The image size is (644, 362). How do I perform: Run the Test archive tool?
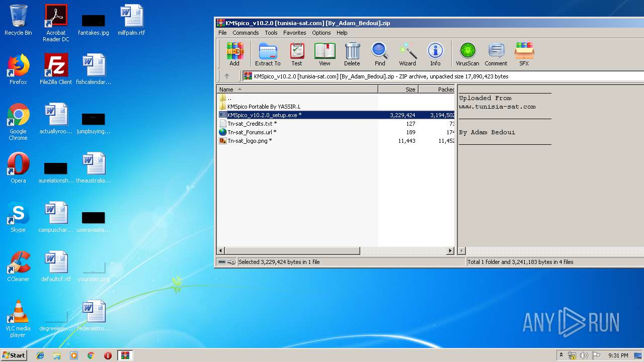297,54
